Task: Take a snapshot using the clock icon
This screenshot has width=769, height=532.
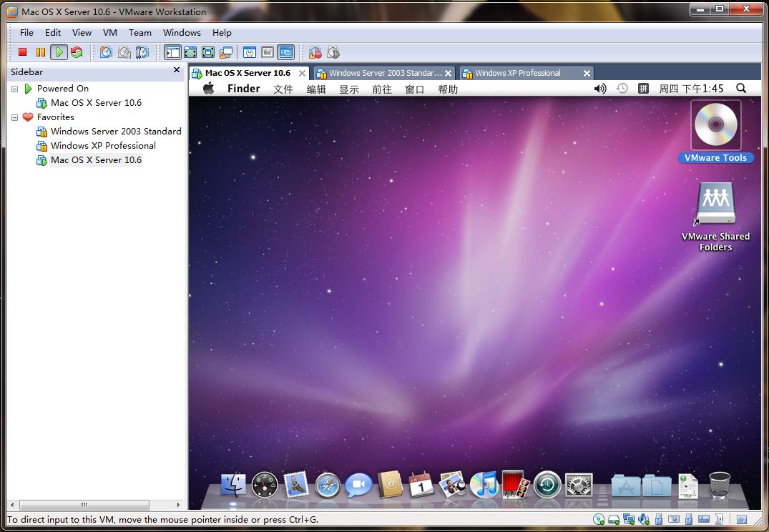Action: click(x=106, y=52)
